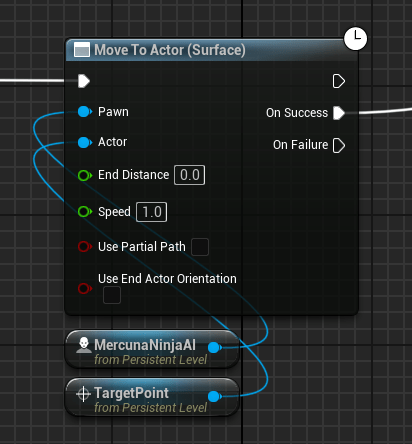
Task: Click the Actor input pin
Action: coord(85,142)
